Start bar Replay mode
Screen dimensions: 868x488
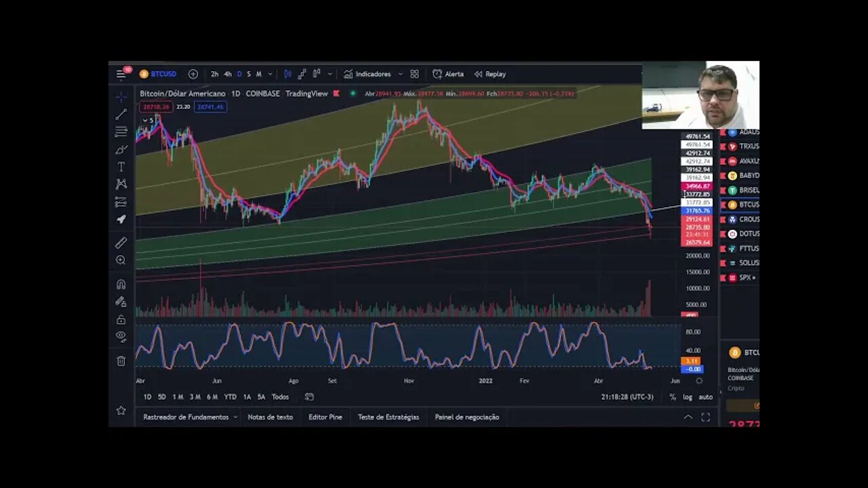pos(490,74)
